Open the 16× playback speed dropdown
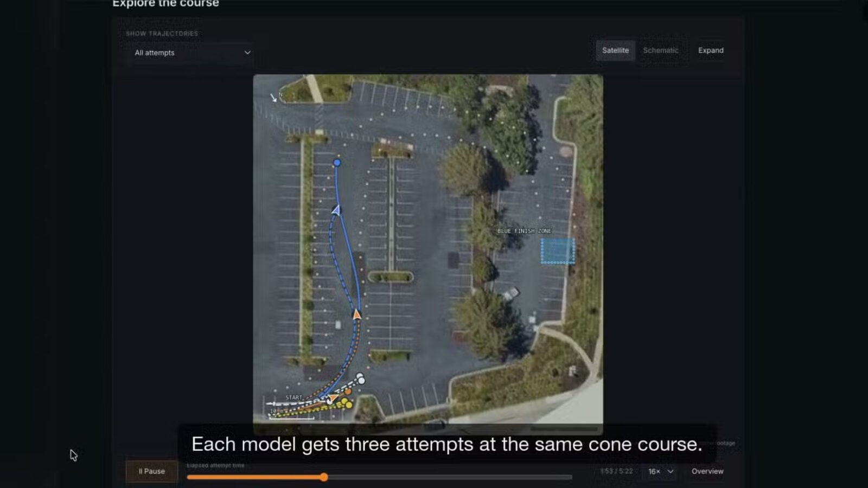The height and width of the screenshot is (488, 868). pyautogui.click(x=660, y=471)
